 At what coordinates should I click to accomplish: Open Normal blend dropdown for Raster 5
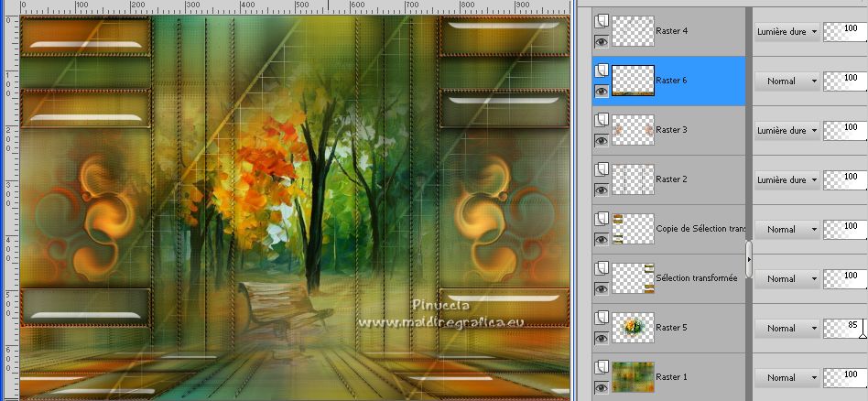click(787, 329)
